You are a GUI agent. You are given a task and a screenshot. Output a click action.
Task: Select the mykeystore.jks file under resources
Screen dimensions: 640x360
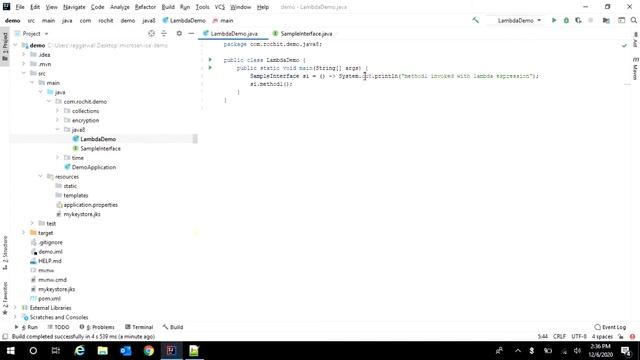pyautogui.click(x=82, y=214)
